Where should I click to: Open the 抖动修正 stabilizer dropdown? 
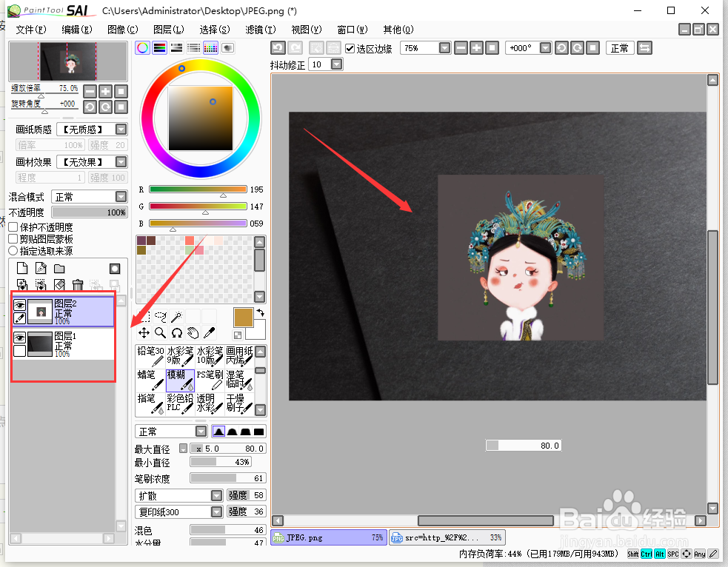337,64
